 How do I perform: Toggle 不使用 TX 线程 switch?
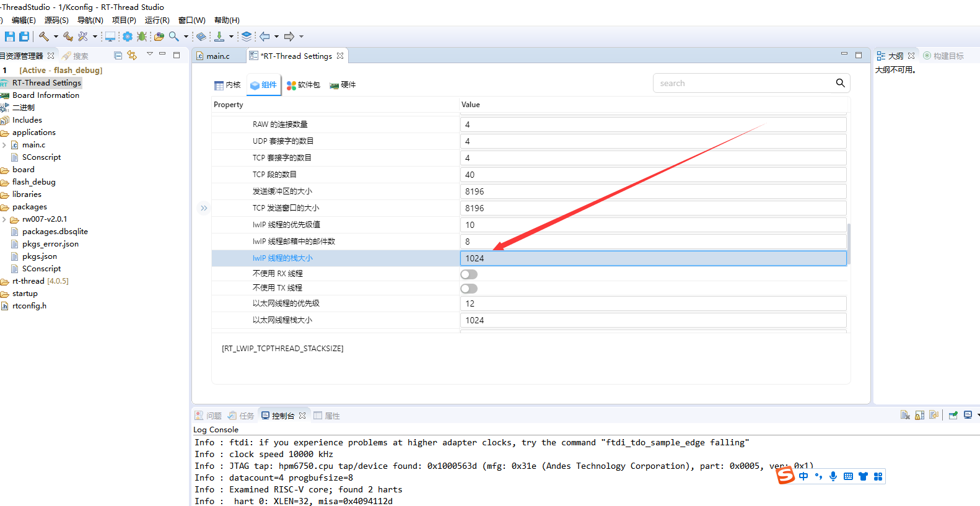click(469, 289)
